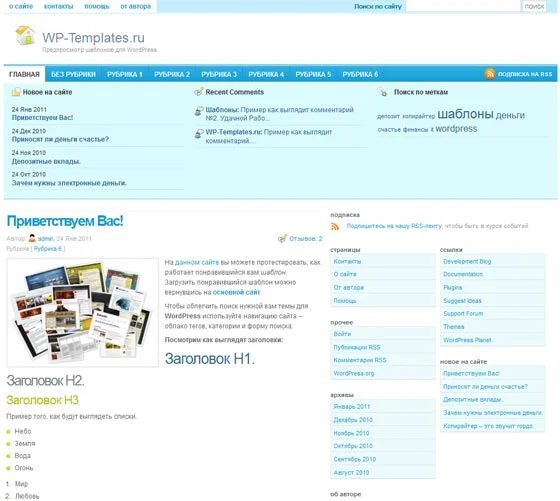Open О сайте in страницы sidebar
Screen dimensions: 560x501
[x=345, y=274]
